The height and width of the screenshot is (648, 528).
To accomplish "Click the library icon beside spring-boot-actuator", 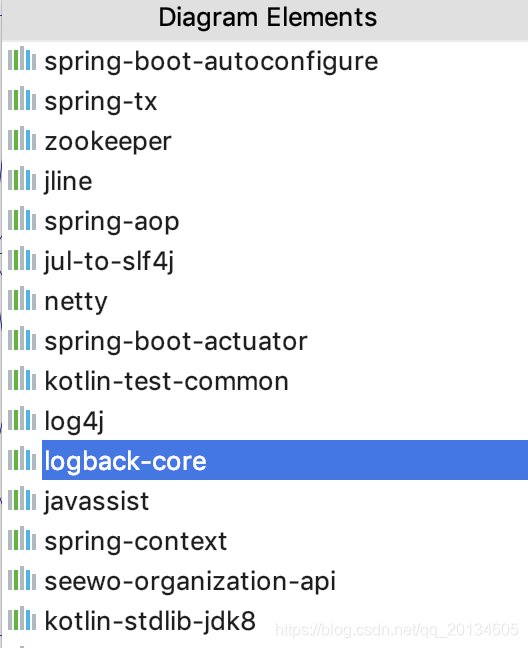I will [x=22, y=339].
